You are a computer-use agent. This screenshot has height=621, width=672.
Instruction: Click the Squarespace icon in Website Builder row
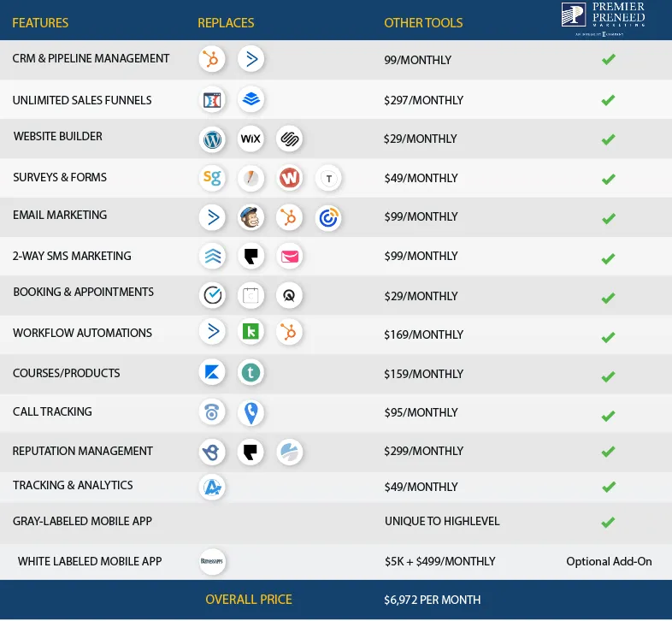pyautogui.click(x=289, y=139)
